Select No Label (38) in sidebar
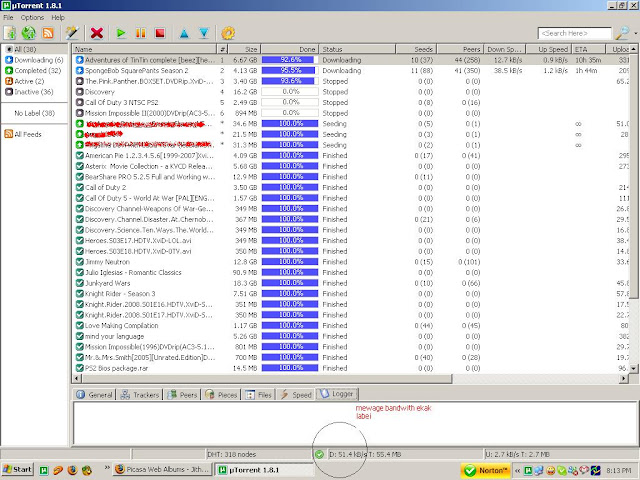Image resolution: width=640 pixels, height=480 pixels. [34, 113]
